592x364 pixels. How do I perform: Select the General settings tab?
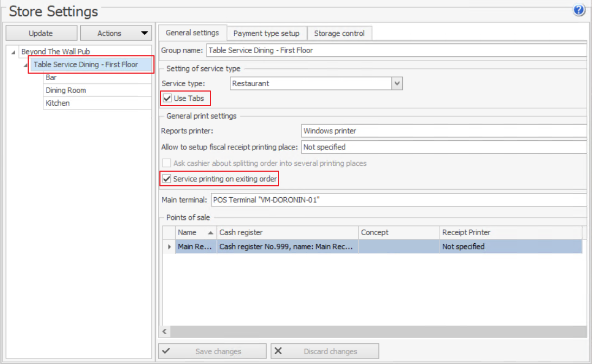click(x=192, y=33)
